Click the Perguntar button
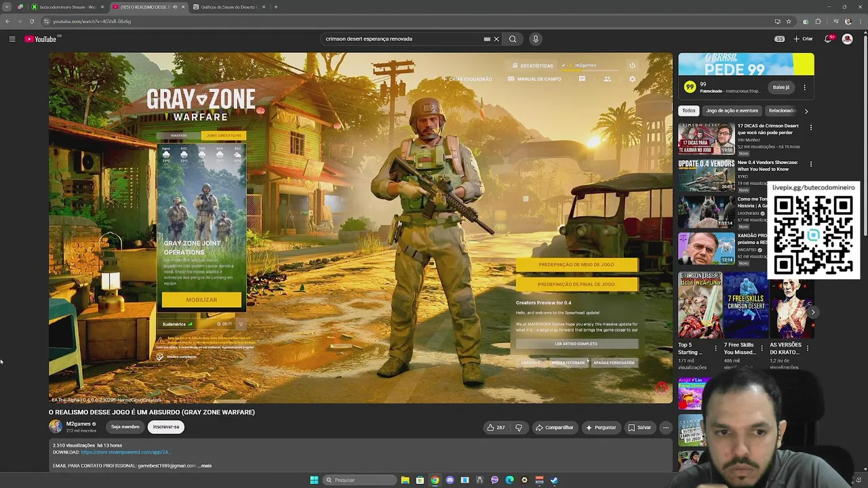The image size is (868, 488). (x=601, y=428)
